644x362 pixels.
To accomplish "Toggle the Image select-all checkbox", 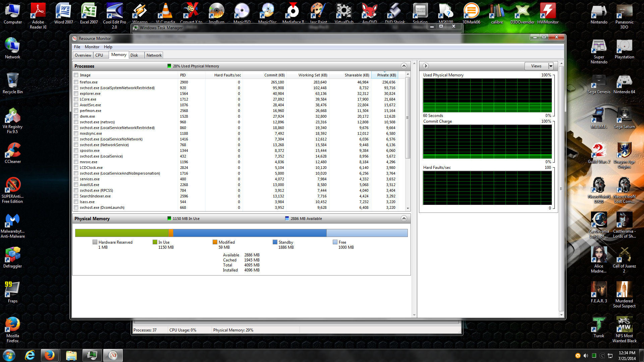I will click(76, 75).
